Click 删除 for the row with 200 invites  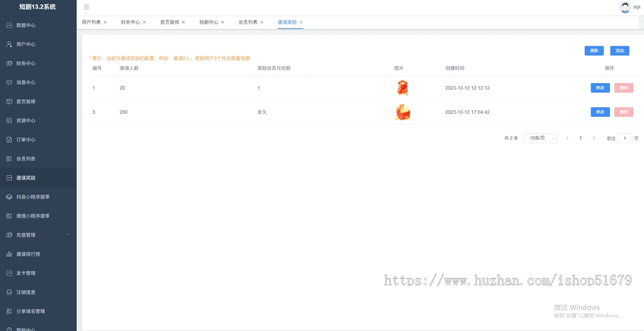[x=624, y=112]
